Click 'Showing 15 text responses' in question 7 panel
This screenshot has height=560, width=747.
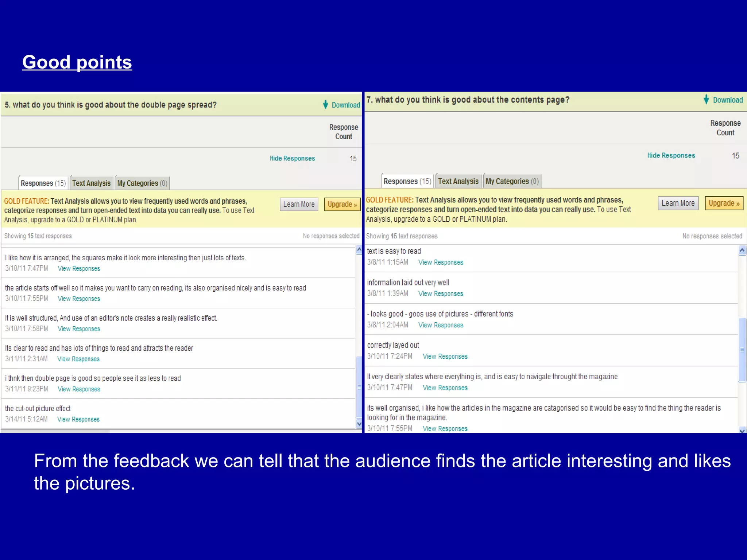(402, 236)
